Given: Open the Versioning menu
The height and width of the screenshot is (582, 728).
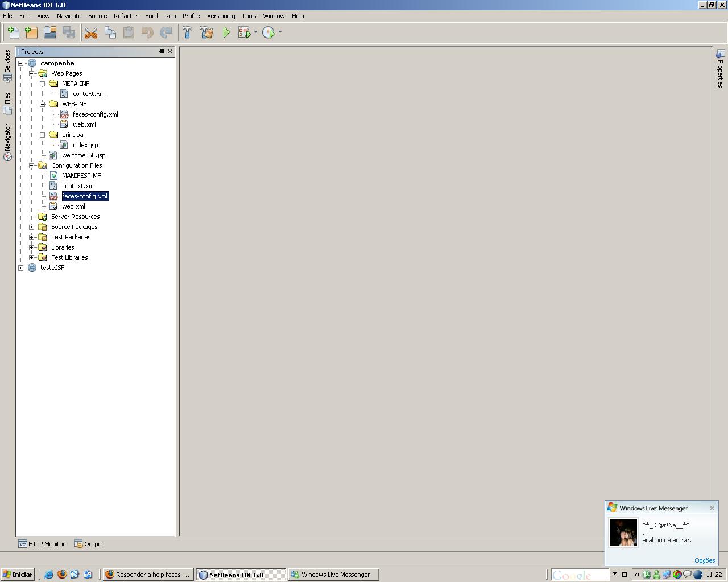Looking at the screenshot, I should tap(221, 16).
